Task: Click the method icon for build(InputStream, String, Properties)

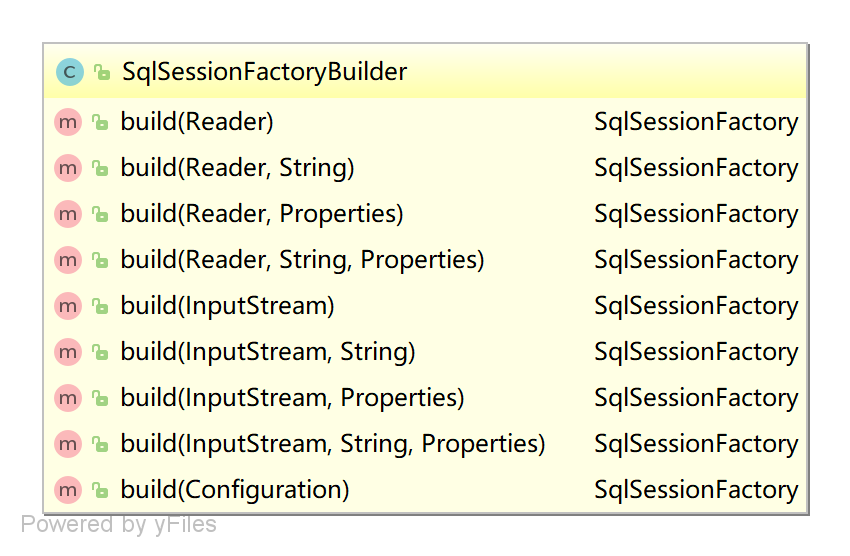Action: pyautogui.click(x=68, y=444)
